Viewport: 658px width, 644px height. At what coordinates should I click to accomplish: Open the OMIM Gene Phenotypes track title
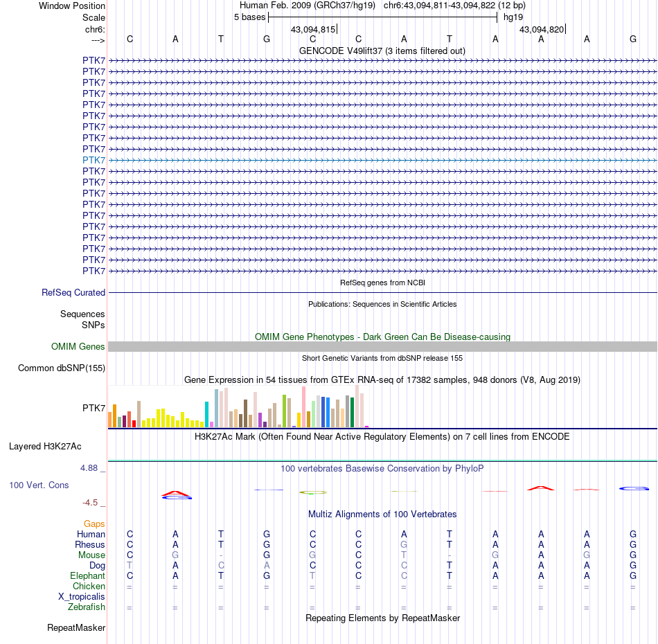382,337
